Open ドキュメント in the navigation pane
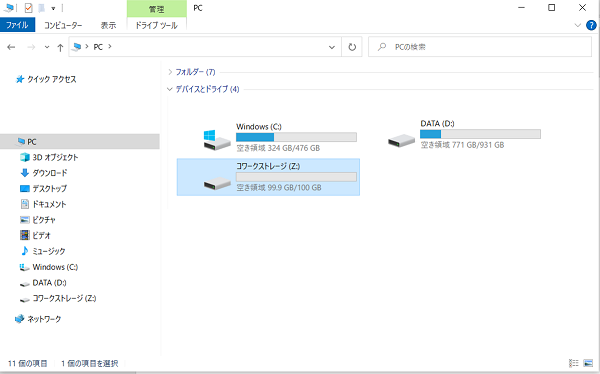The height and width of the screenshot is (374, 600). pyautogui.click(x=49, y=204)
